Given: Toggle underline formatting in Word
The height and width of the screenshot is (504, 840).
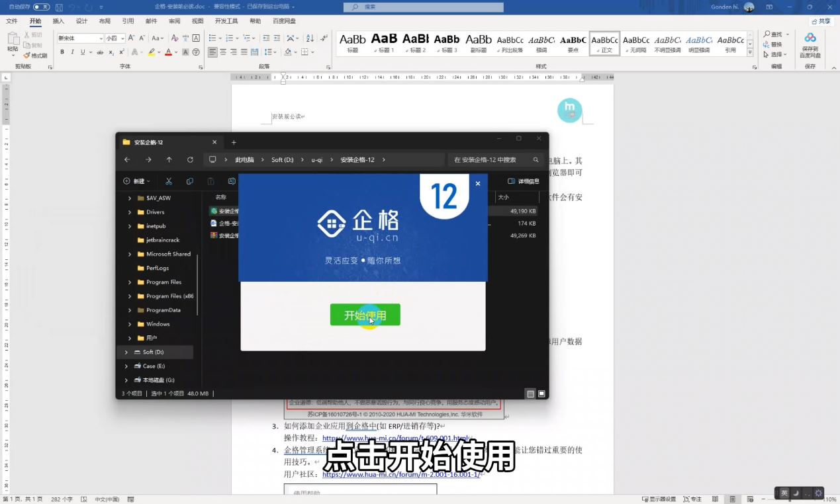Looking at the screenshot, I should click(82, 52).
